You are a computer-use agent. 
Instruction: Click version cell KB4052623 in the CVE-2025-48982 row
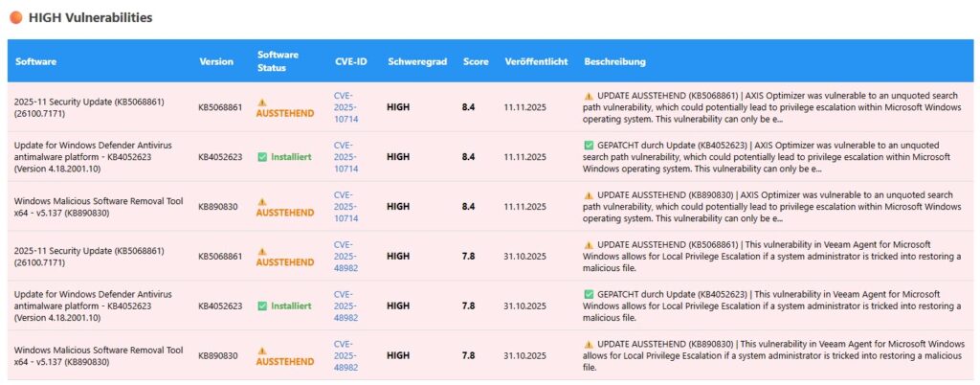click(220, 306)
